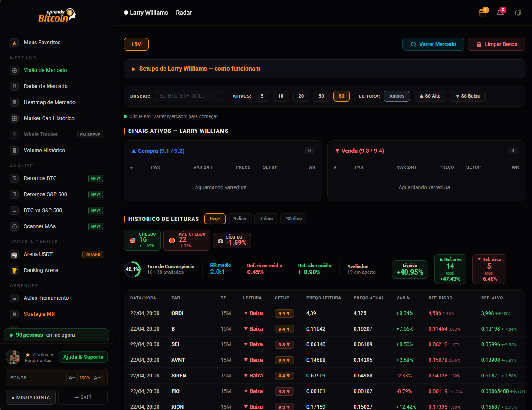Increase font size with A+ button
The image size is (532, 410).
pos(97,377)
